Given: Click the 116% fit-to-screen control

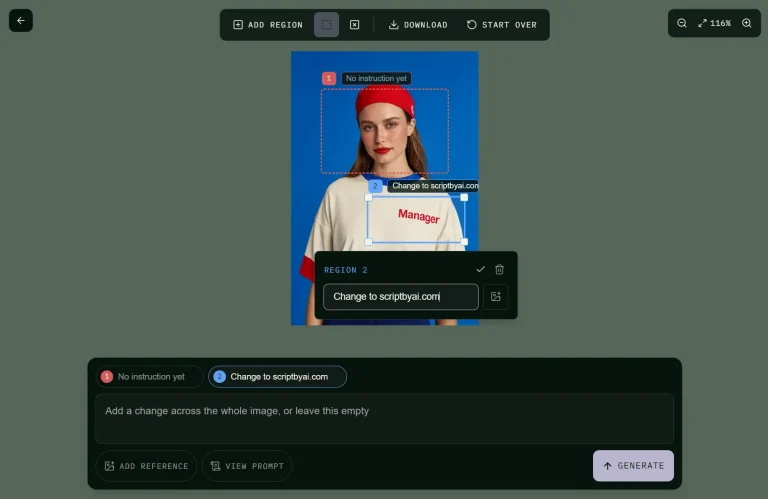Looking at the screenshot, I should click(x=715, y=23).
